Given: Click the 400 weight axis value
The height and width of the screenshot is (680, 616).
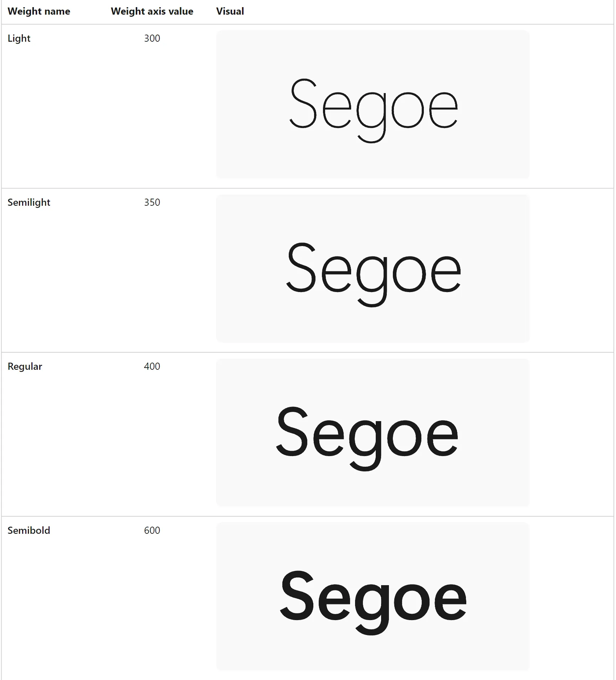Looking at the screenshot, I should (152, 367).
